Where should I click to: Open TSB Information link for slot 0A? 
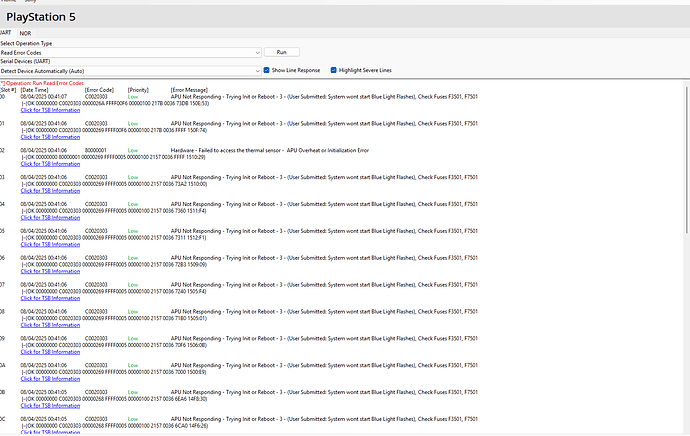[x=50, y=379]
